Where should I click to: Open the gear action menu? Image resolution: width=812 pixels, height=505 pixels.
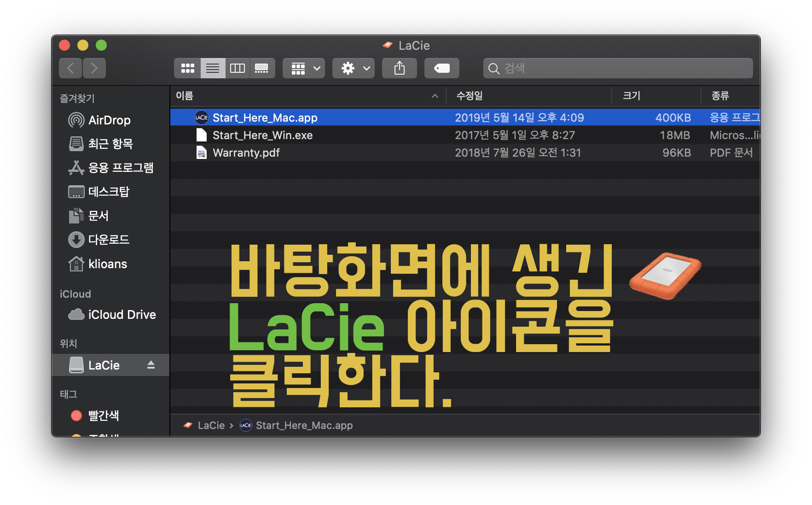pyautogui.click(x=354, y=68)
